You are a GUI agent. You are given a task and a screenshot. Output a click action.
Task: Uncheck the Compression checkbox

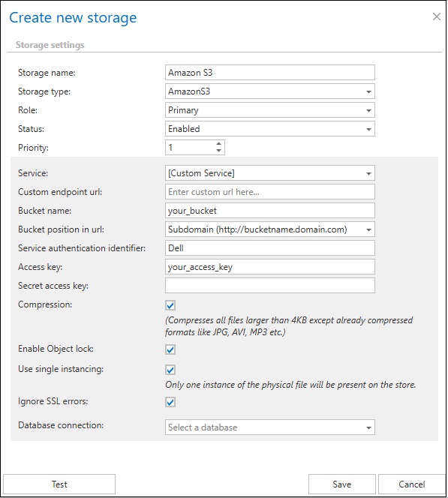[x=170, y=305]
